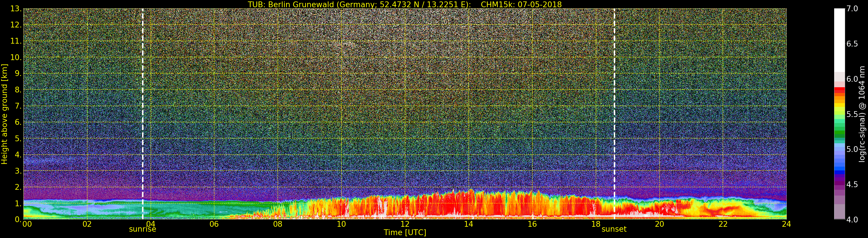Select the 12 hour tick on time axis
Screen dimensions: 868x238
click(x=405, y=224)
